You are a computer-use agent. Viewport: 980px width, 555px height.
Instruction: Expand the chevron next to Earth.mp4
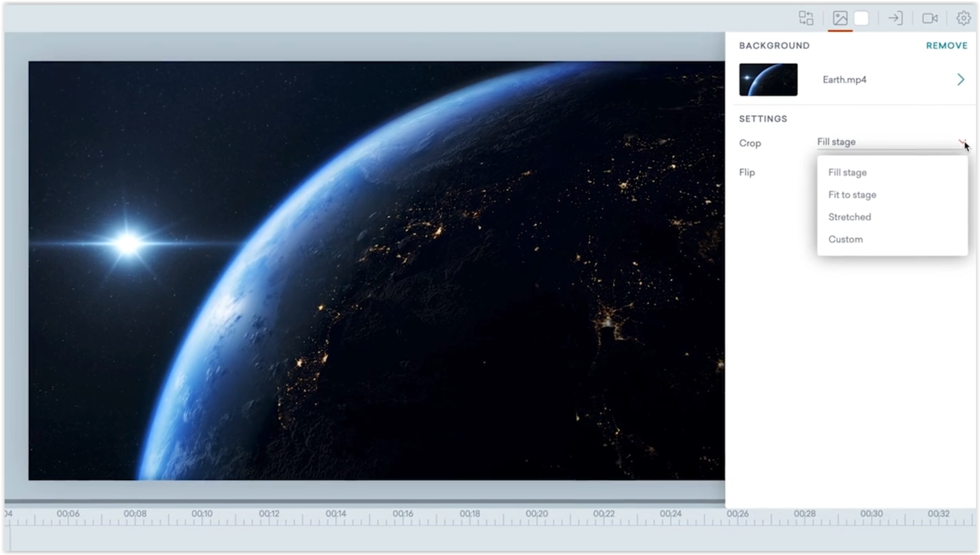pyautogui.click(x=960, y=79)
